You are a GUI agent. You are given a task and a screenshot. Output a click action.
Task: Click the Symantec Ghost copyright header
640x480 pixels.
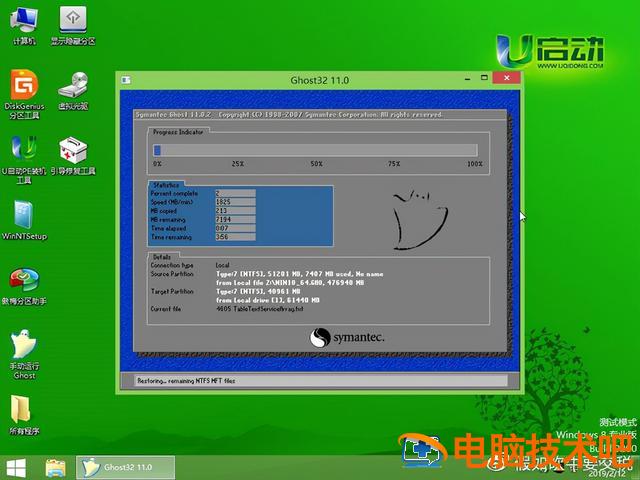289,115
